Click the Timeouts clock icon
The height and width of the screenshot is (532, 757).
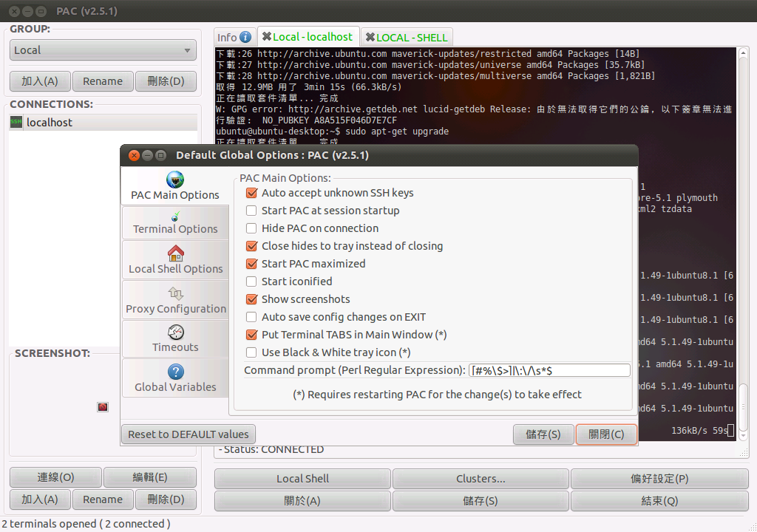coord(176,332)
